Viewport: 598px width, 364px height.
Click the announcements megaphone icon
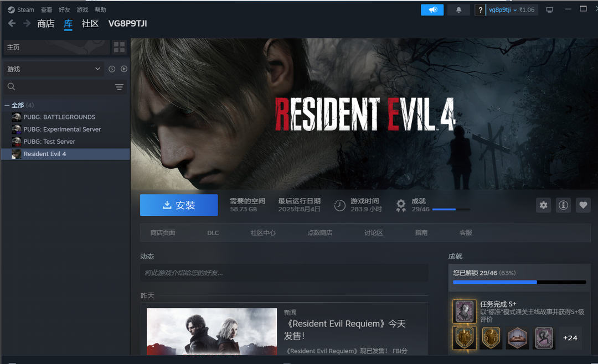pos(432,10)
